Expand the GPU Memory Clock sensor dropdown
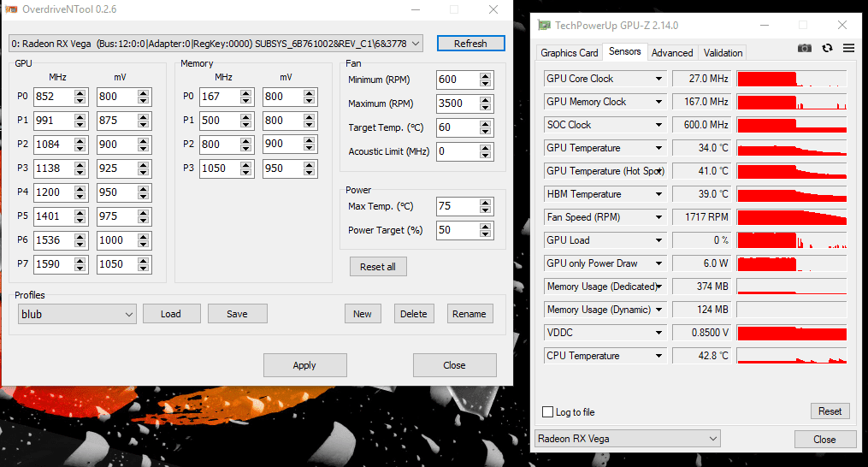 click(x=658, y=102)
